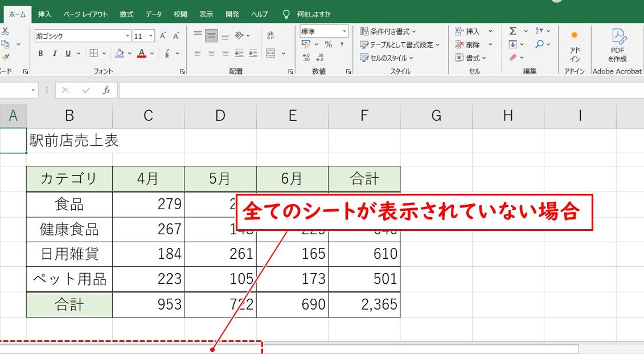644x354 pixels.
Task: Toggle right text alignment
Action: coord(225,53)
